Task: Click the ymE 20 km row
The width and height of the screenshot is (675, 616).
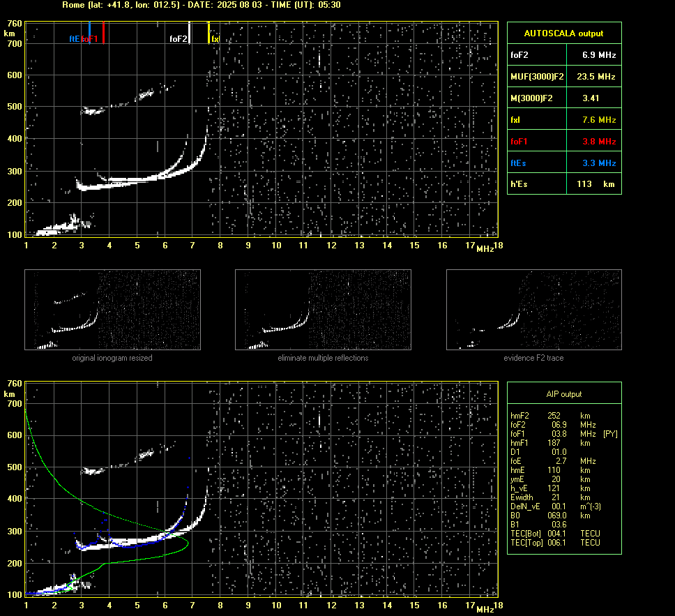Action: point(550,479)
